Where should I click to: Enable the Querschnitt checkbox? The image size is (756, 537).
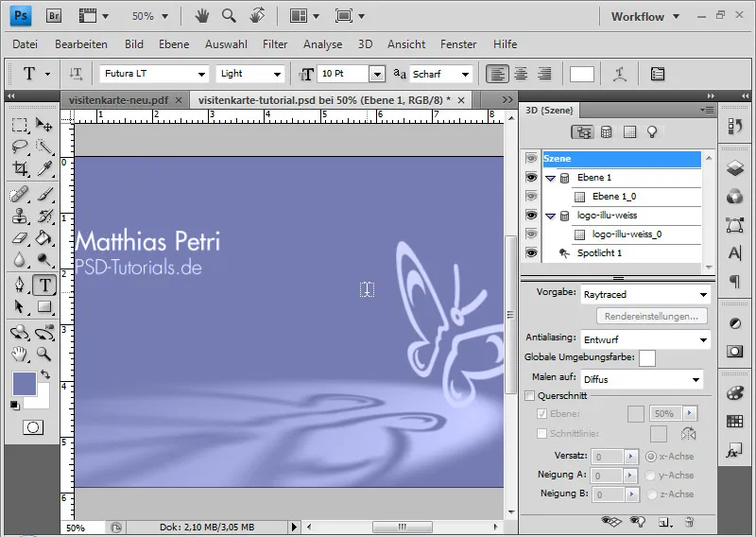coord(530,396)
